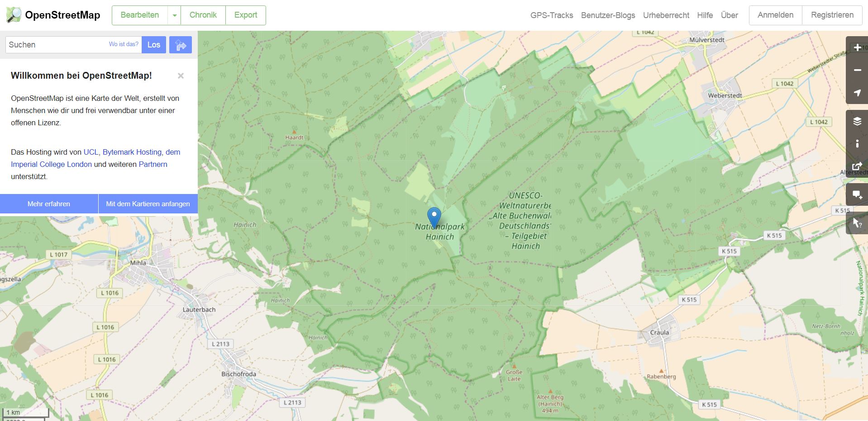Focus the Suchen search field
Screen dimensions: 868x421
click(x=57, y=45)
